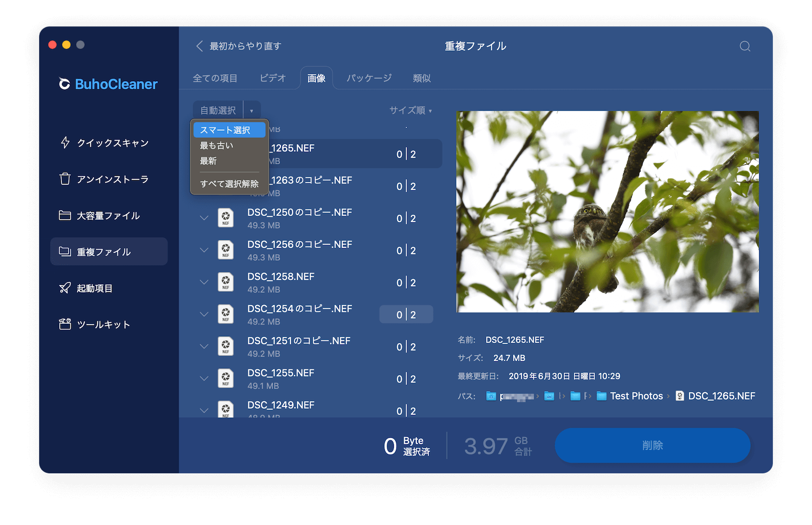Switch to the ビデオ tab

pyautogui.click(x=273, y=78)
